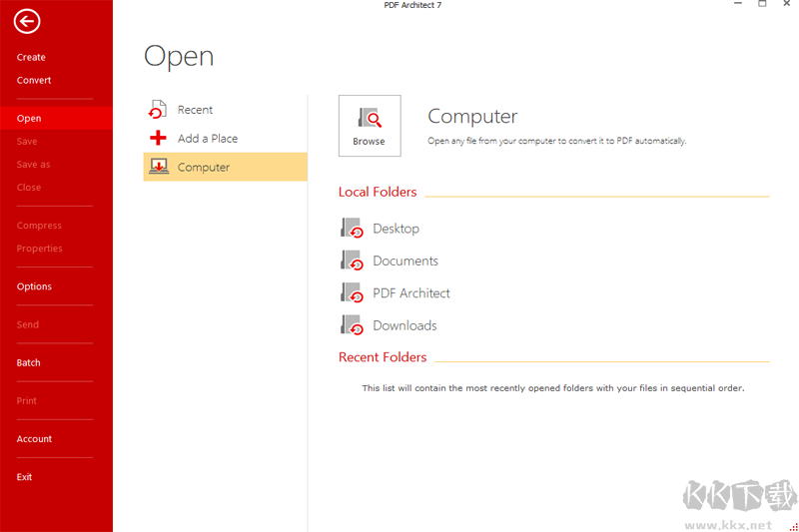Click the Recent document icon
The height and width of the screenshot is (532, 799).
[x=158, y=110]
